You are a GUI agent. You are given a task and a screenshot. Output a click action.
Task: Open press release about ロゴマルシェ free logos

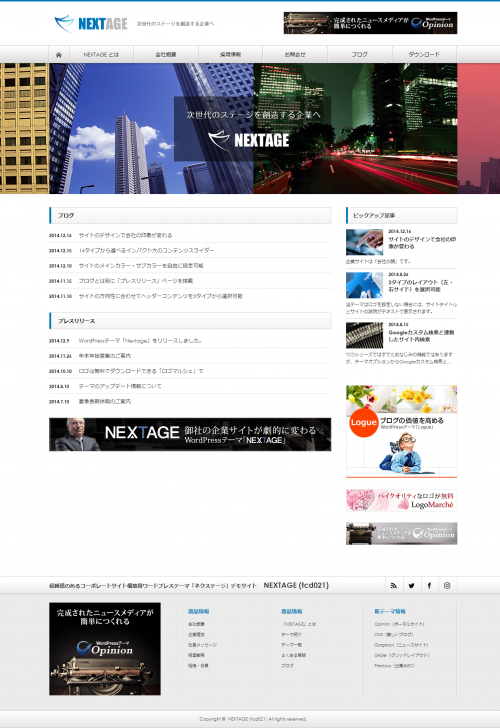click(x=141, y=371)
